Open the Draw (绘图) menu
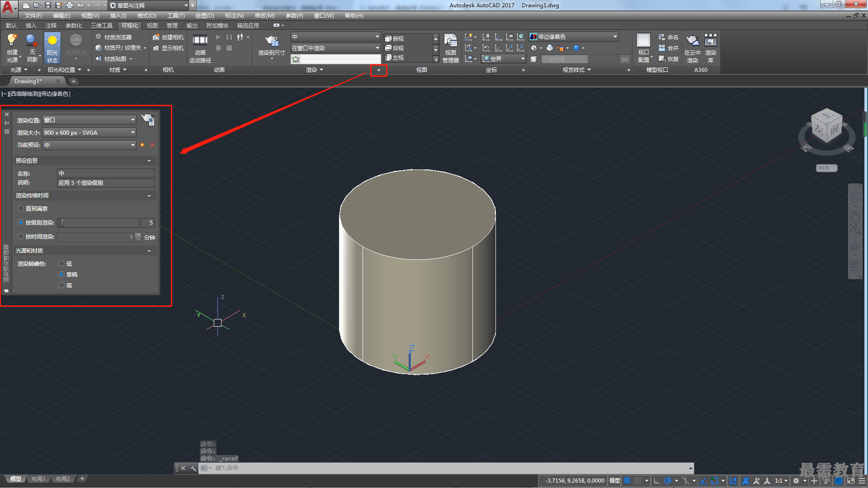The width and height of the screenshot is (868, 488). tap(204, 16)
